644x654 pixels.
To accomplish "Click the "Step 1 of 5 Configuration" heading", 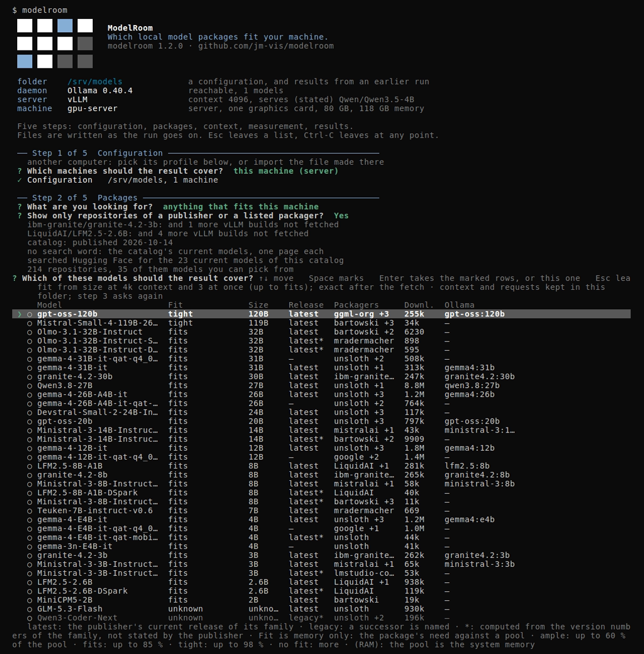I will coord(97,153).
